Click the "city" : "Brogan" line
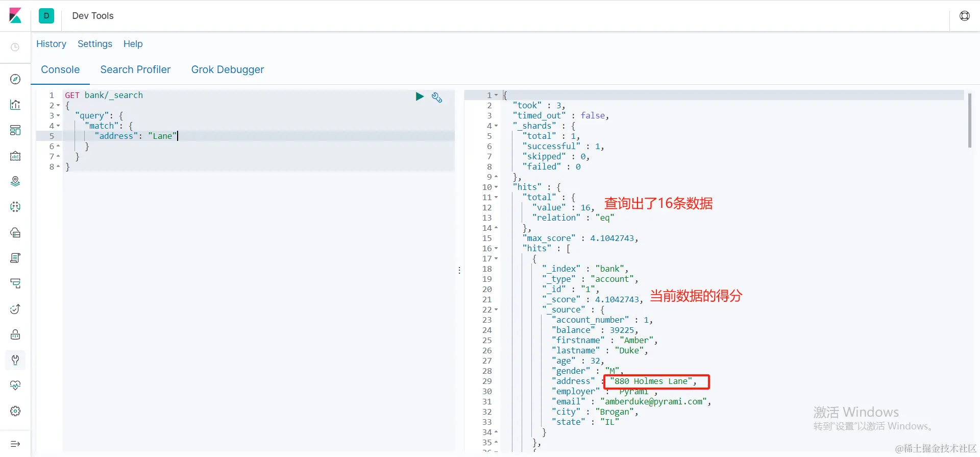 coord(595,412)
